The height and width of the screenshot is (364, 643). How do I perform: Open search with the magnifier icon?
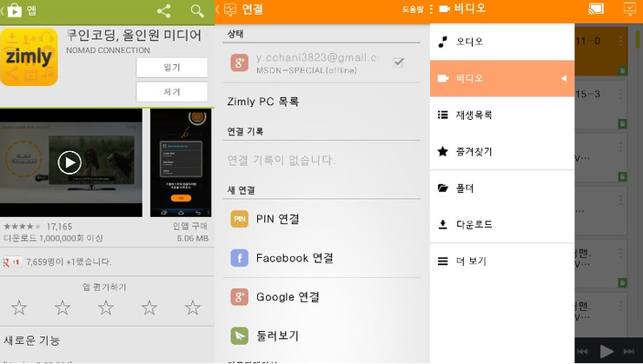[x=197, y=11]
